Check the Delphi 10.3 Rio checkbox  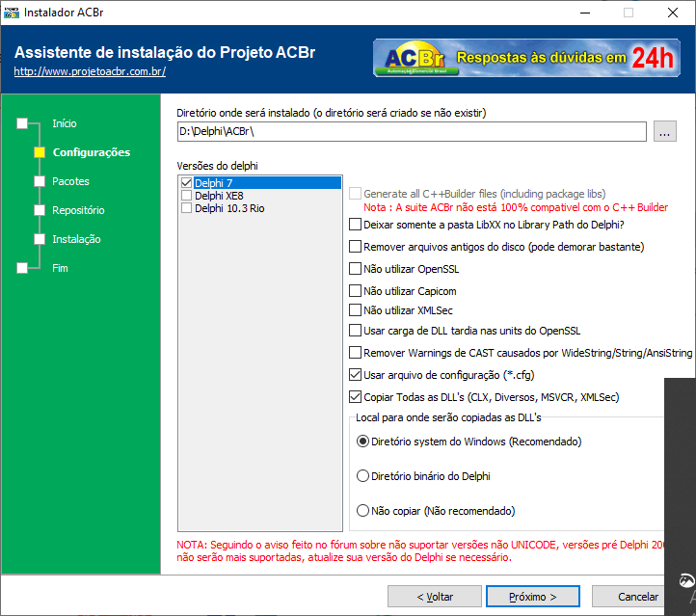coord(186,208)
